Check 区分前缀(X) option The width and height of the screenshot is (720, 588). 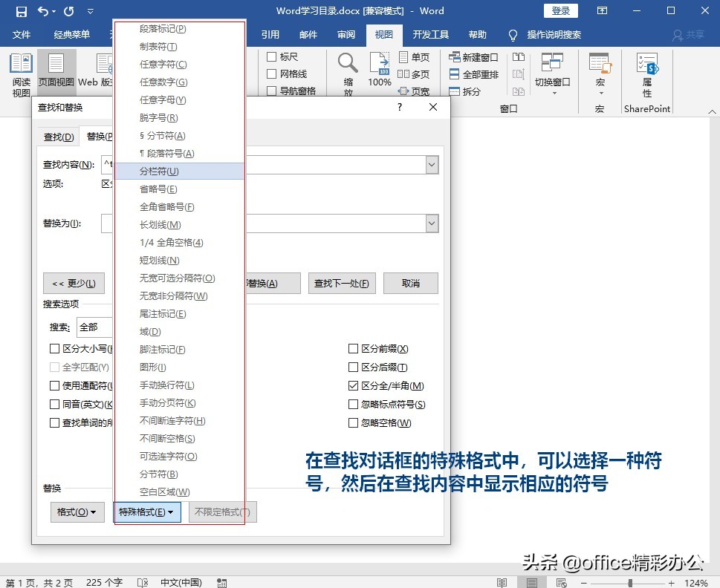353,349
